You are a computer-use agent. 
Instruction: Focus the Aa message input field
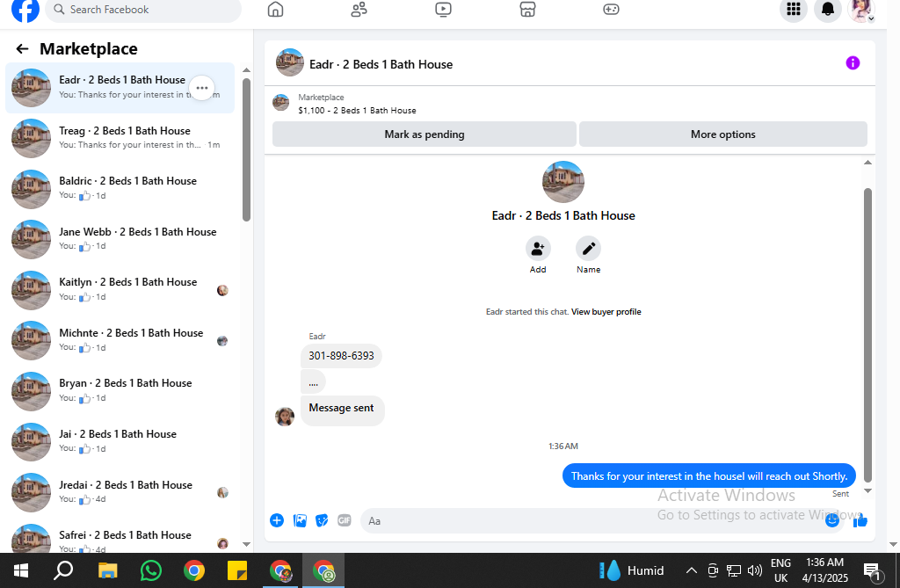point(592,521)
